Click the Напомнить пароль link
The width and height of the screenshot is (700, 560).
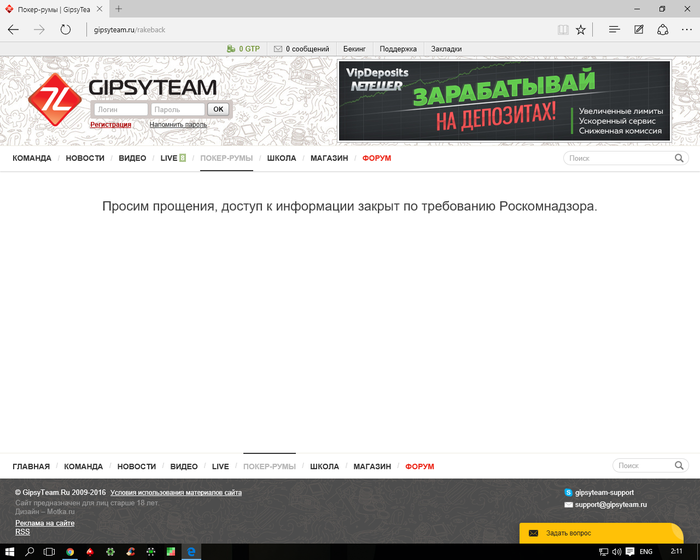[178, 125]
